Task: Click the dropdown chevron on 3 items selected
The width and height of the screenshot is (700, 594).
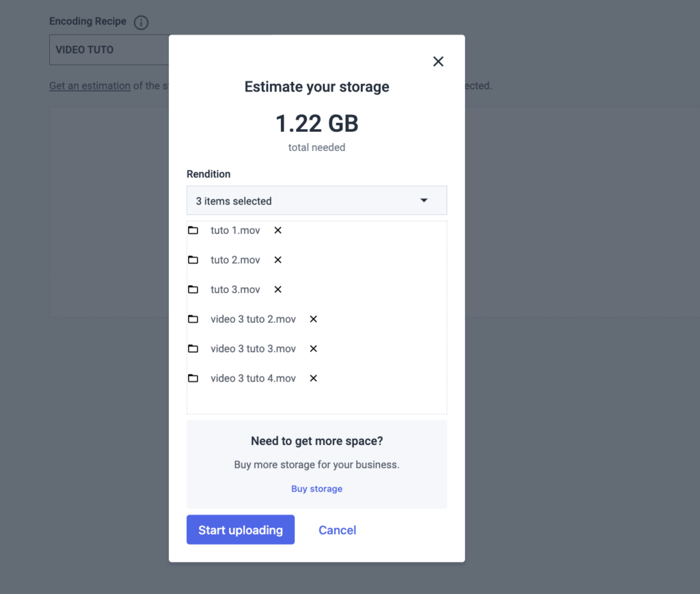Action: point(425,200)
